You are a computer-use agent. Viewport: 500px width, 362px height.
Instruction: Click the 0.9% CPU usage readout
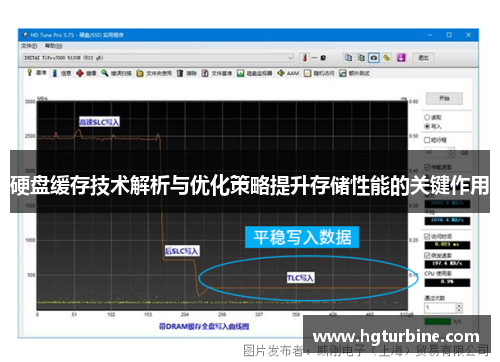447,282
